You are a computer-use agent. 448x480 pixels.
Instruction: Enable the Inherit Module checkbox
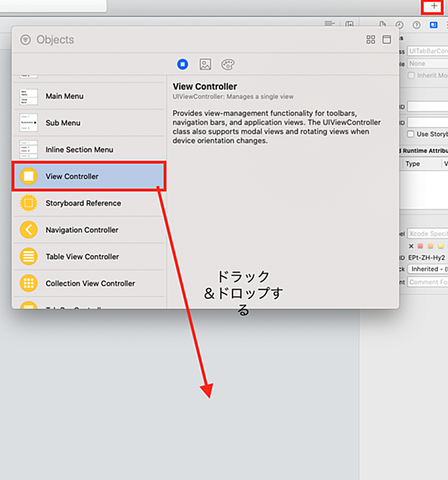pyautogui.click(x=411, y=76)
